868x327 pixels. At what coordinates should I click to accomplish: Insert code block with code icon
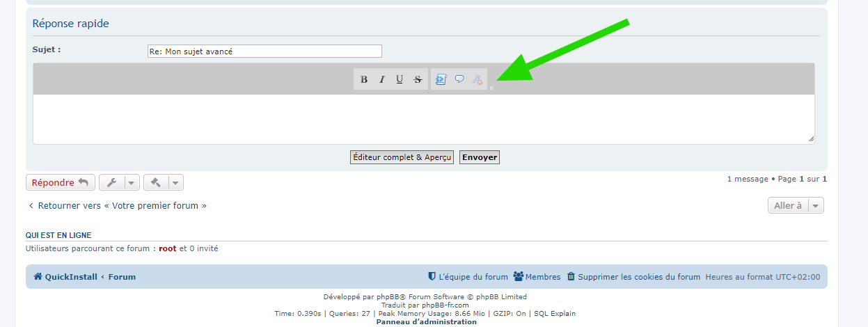point(441,79)
